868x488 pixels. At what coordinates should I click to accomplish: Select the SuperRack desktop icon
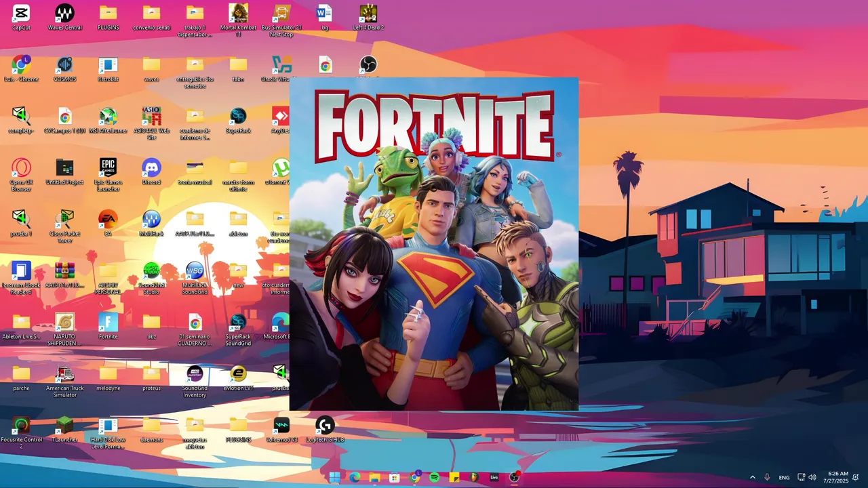(x=238, y=121)
